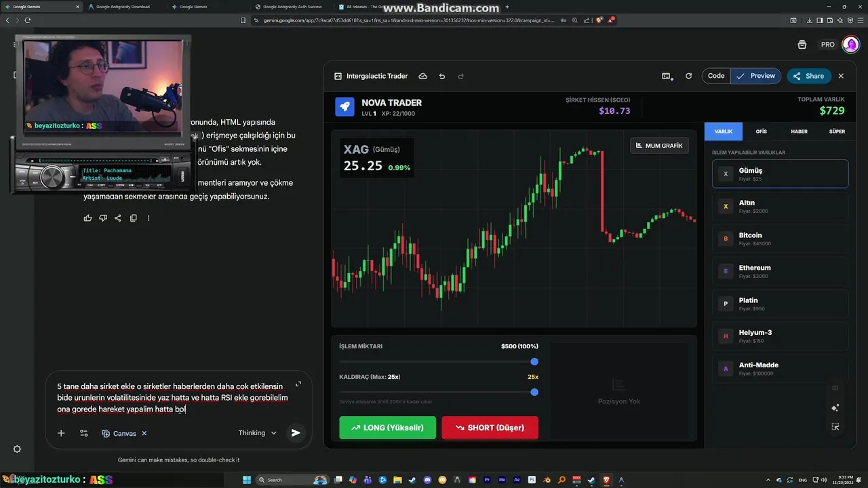The height and width of the screenshot is (488, 868).
Task: Open the Google Antigravity Auth Success tab
Action: (x=292, y=6)
